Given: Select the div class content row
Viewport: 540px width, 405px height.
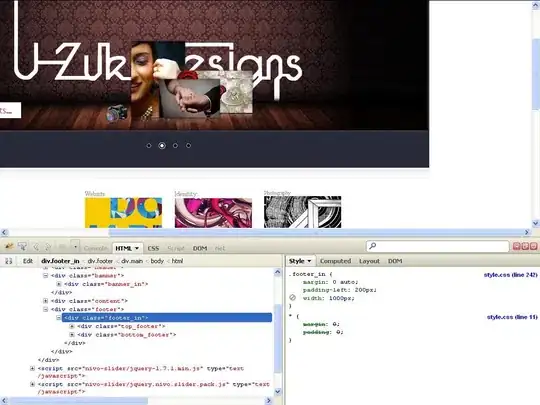Looking at the screenshot, I should point(90,301).
